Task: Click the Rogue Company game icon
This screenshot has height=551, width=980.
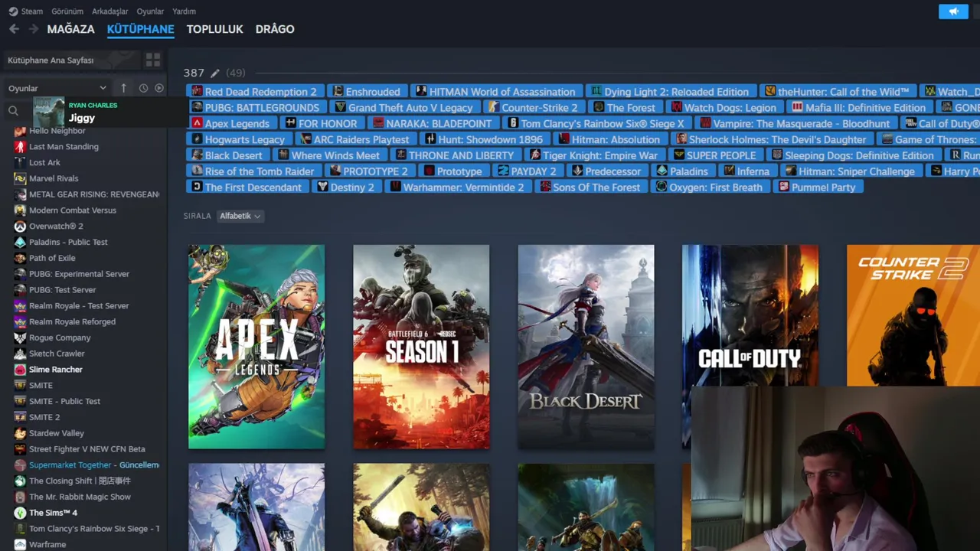Action: point(20,337)
